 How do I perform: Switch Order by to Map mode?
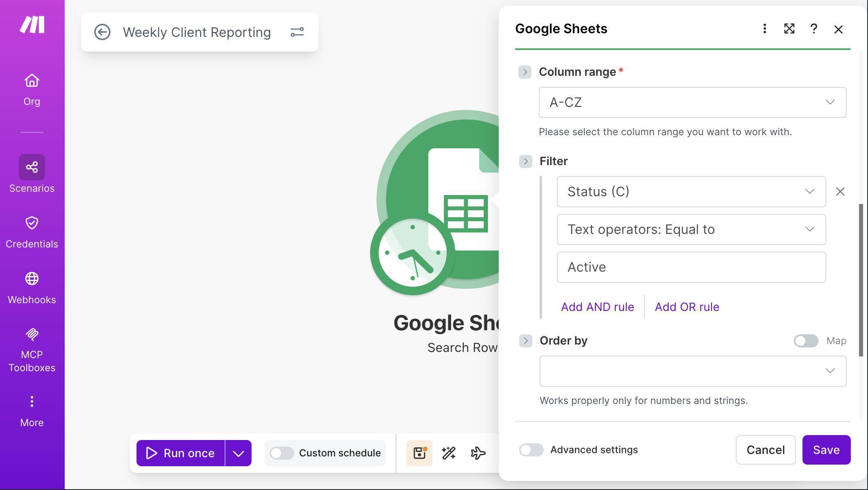click(805, 340)
